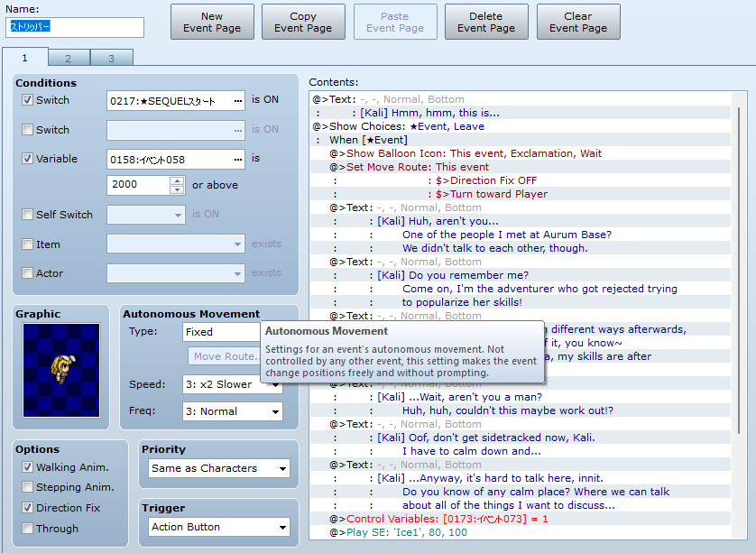Check the Item condition box

click(28, 244)
